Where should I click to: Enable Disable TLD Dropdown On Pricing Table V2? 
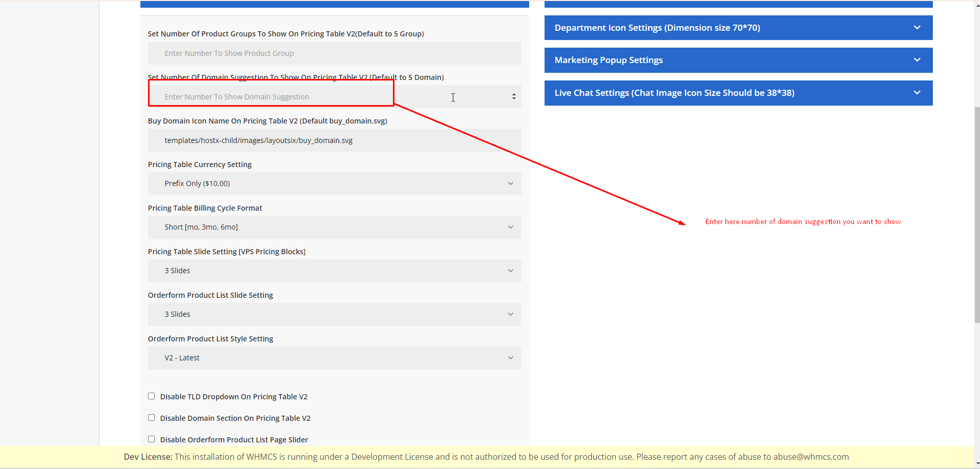[151, 396]
